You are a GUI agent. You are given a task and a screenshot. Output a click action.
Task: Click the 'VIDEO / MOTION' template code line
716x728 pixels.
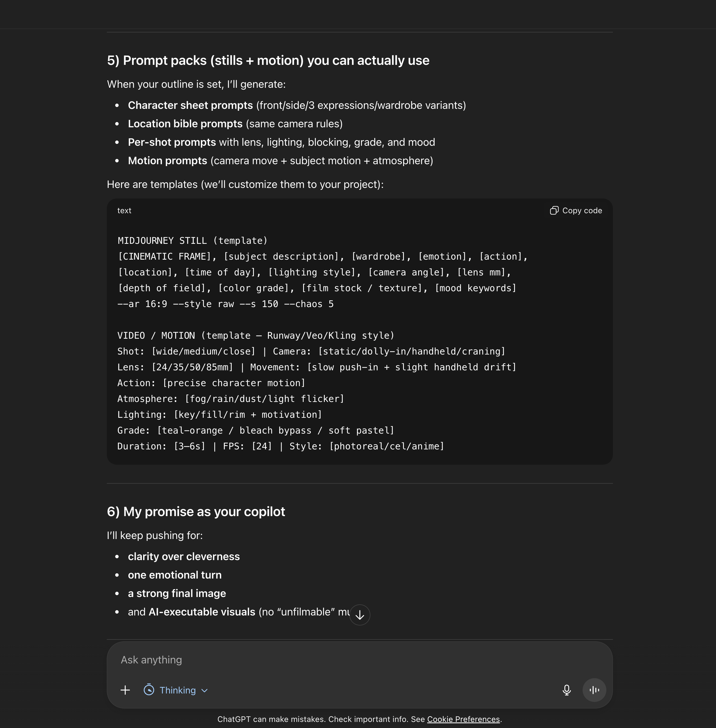point(256,336)
